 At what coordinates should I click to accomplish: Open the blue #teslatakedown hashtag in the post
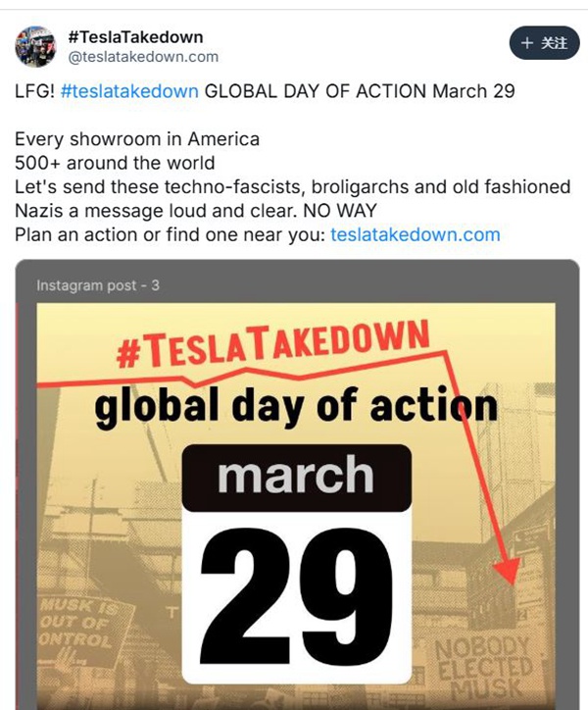tap(129, 91)
